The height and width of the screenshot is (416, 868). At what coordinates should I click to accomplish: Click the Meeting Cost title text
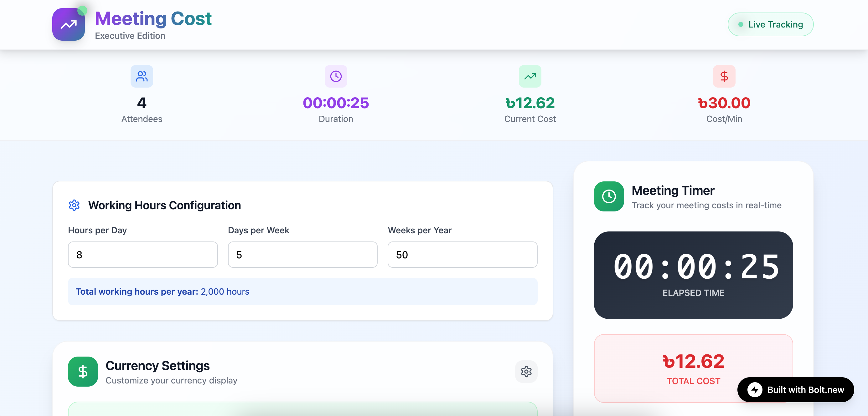click(153, 18)
